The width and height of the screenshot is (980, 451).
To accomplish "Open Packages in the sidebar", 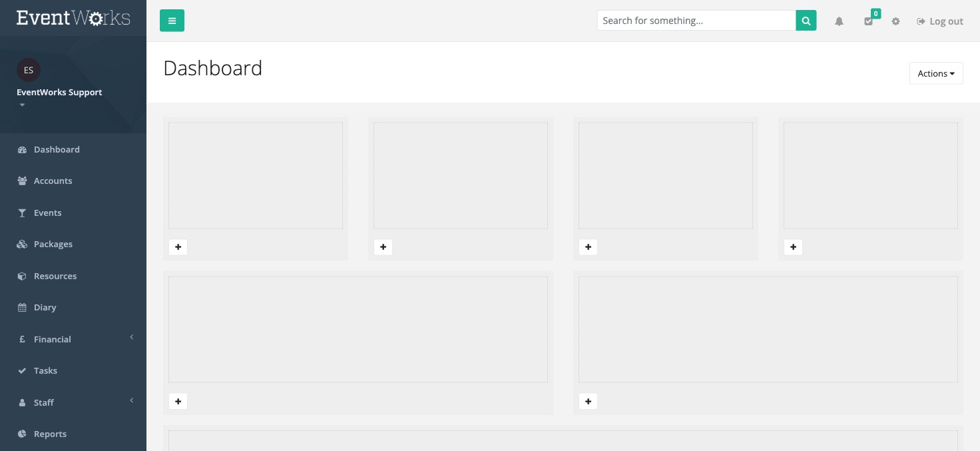I will pyautogui.click(x=73, y=244).
